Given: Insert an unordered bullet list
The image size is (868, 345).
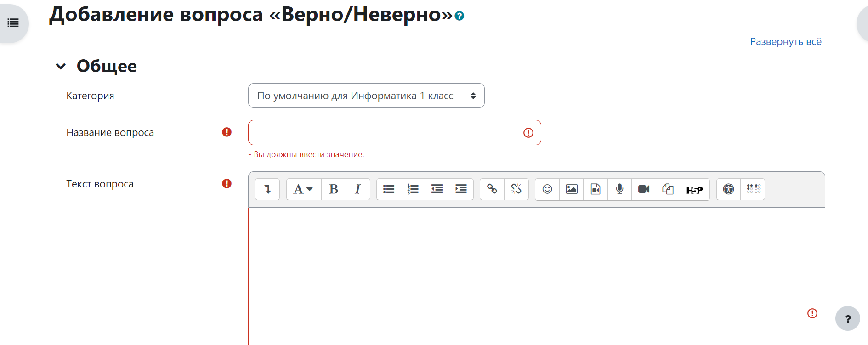Looking at the screenshot, I should [389, 189].
